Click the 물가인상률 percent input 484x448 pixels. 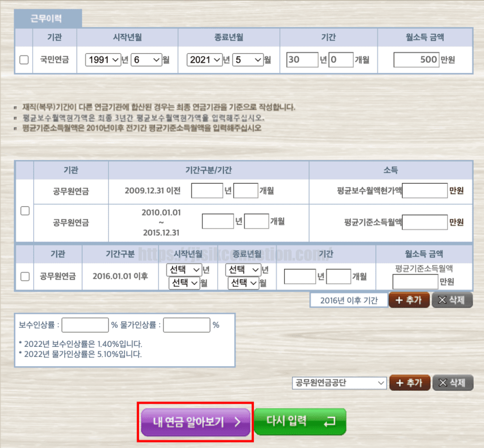point(187,325)
